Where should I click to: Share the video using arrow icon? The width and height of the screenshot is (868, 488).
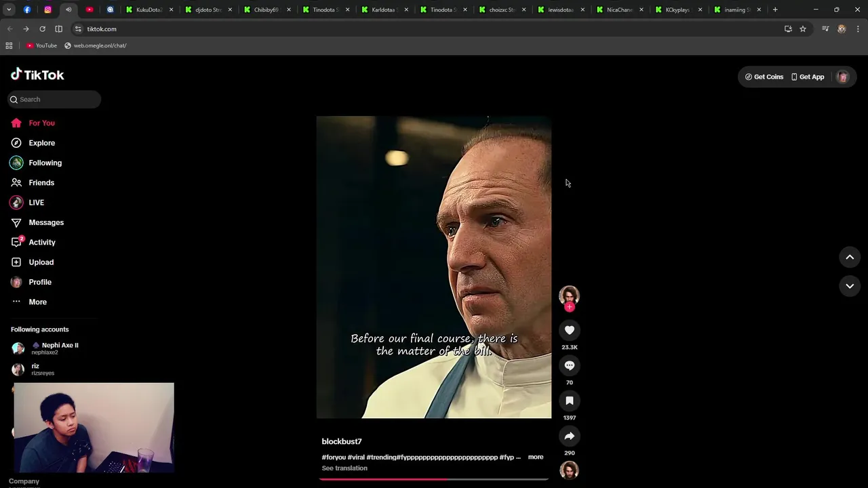[570, 436]
